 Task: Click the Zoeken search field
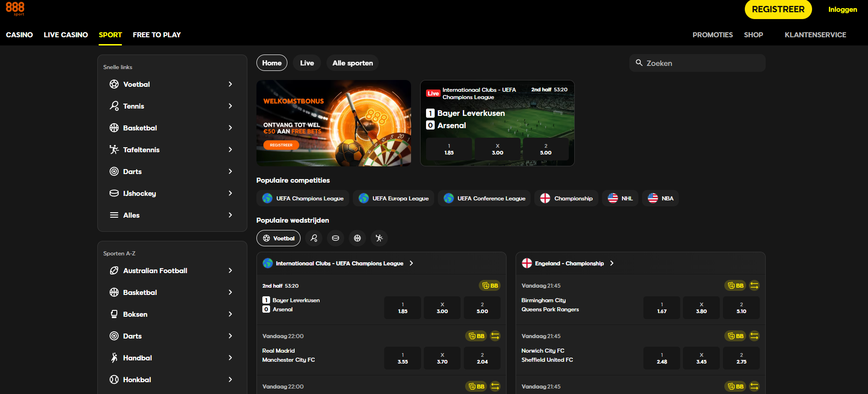pyautogui.click(x=697, y=63)
